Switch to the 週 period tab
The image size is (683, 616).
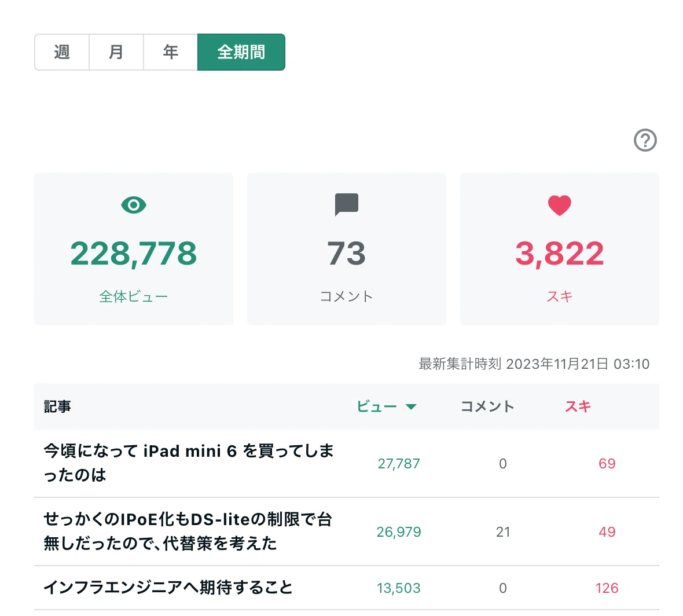pyautogui.click(x=62, y=52)
